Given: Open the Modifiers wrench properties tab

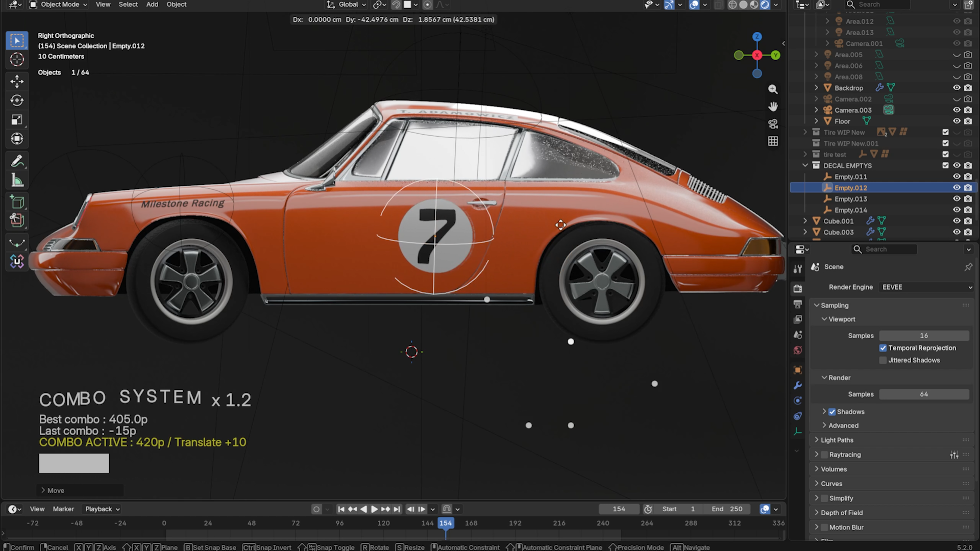Looking at the screenshot, I should (798, 386).
